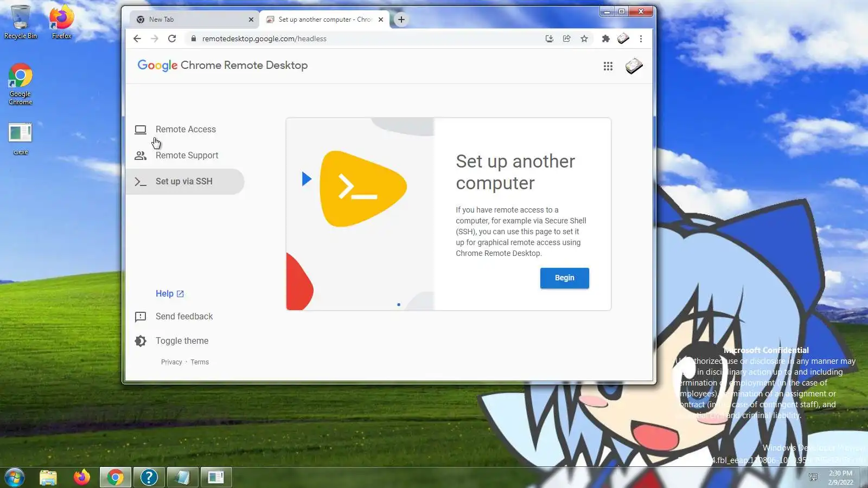
Task: Open the Chrome three-dot menu
Action: coord(641,38)
